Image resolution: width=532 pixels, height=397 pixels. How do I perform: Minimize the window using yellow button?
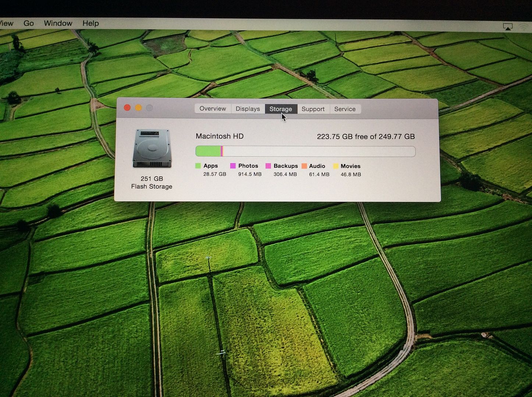tap(138, 108)
